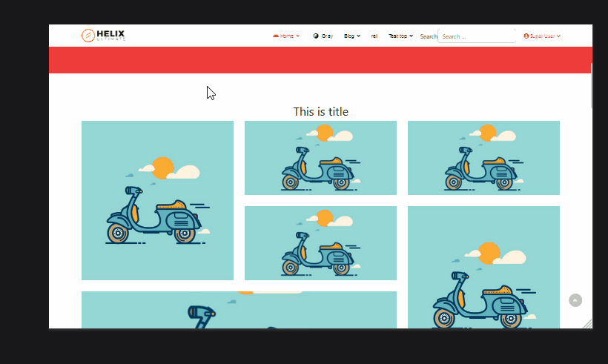Expand the Home menu chevron

point(298,36)
